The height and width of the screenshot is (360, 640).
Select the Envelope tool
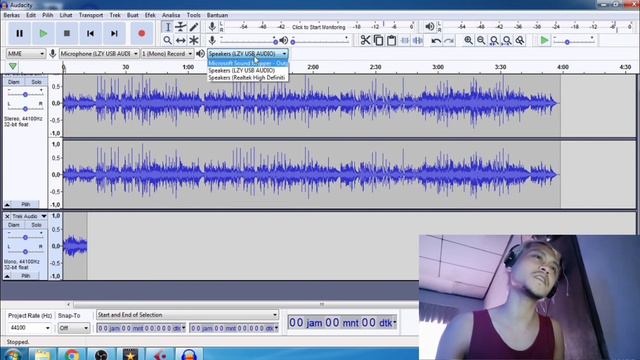pyautogui.click(x=180, y=27)
